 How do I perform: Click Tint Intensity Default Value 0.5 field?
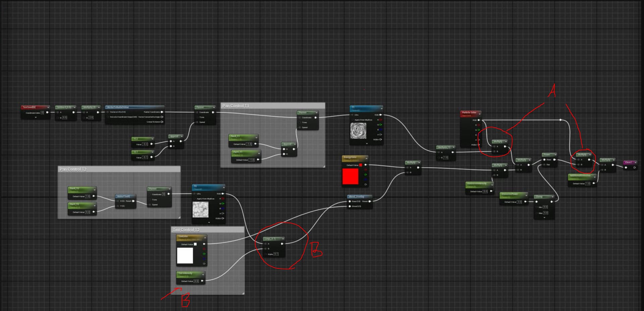[x=196, y=281]
